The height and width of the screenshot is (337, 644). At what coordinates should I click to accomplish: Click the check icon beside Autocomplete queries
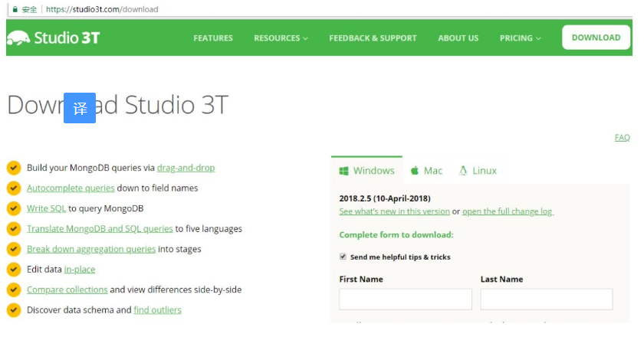click(14, 188)
